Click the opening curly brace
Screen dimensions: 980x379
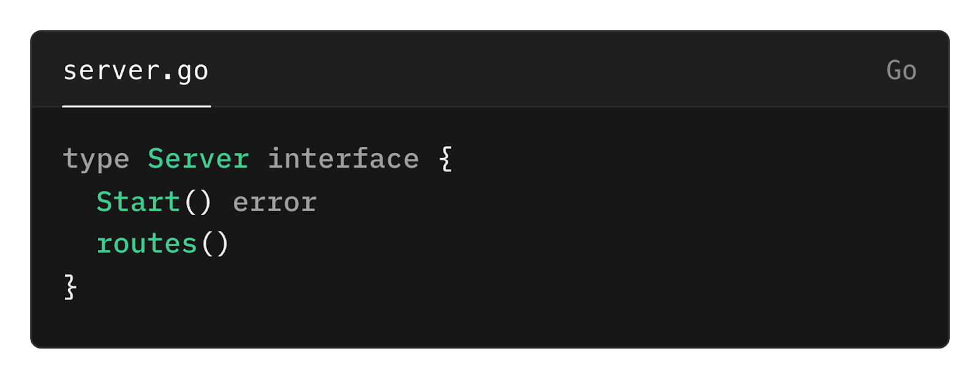click(446, 159)
